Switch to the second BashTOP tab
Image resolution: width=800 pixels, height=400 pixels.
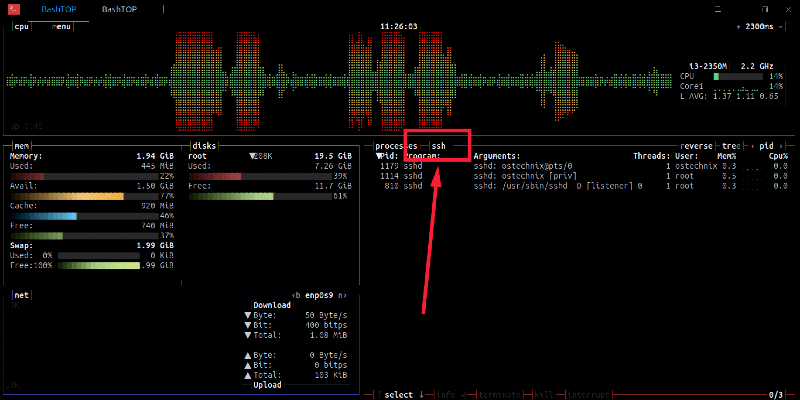tap(121, 8)
